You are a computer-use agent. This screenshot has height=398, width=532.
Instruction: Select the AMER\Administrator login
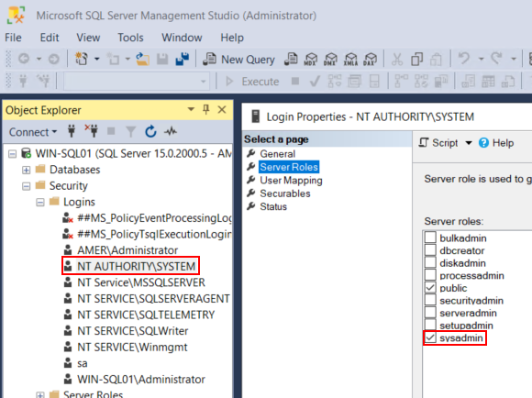coord(127,250)
